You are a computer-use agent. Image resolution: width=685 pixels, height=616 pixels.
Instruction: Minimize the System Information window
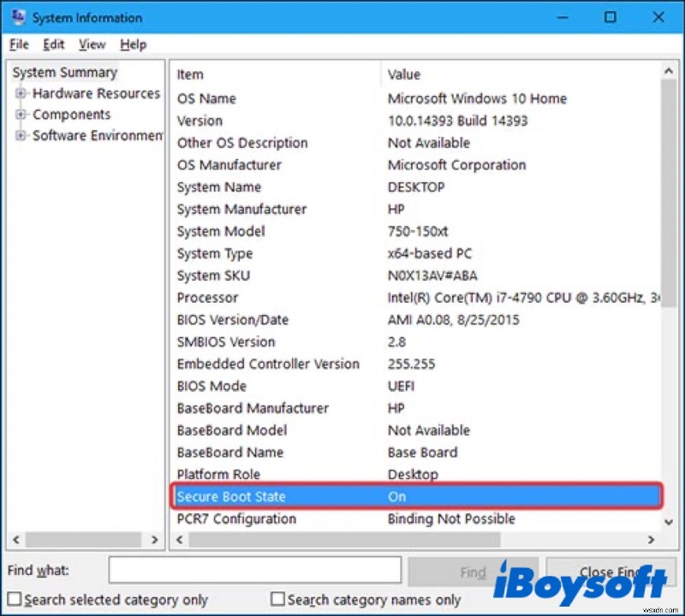pyautogui.click(x=563, y=17)
